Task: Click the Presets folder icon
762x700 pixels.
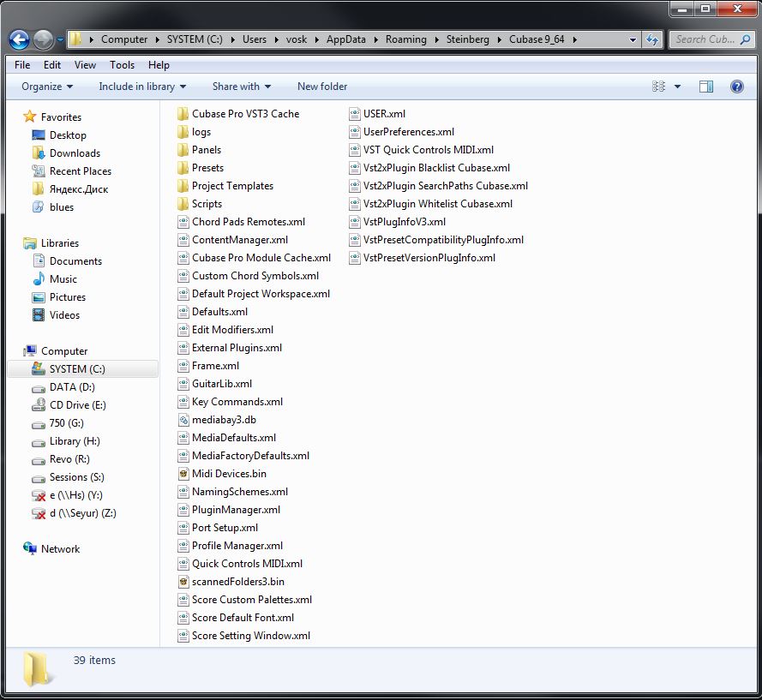Action: coord(183,168)
